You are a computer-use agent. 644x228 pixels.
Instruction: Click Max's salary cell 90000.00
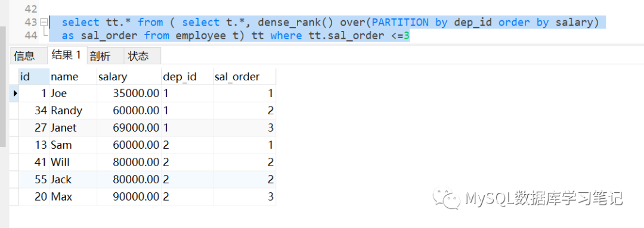[x=129, y=197]
